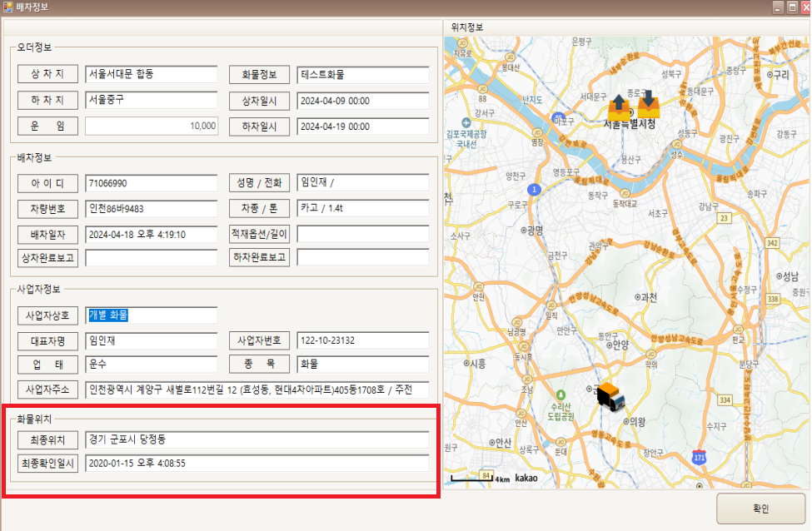The height and width of the screenshot is (531, 812).
Task: Click the 상차지 label button
Action: (47, 74)
